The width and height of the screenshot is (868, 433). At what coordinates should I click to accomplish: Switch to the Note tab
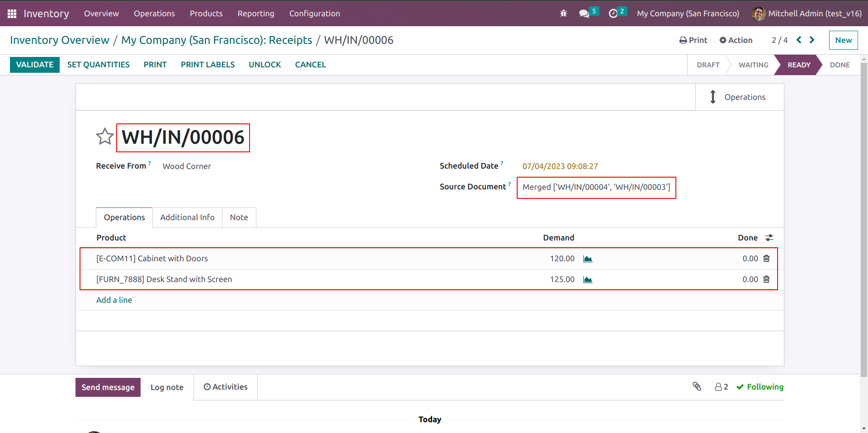[x=239, y=217]
